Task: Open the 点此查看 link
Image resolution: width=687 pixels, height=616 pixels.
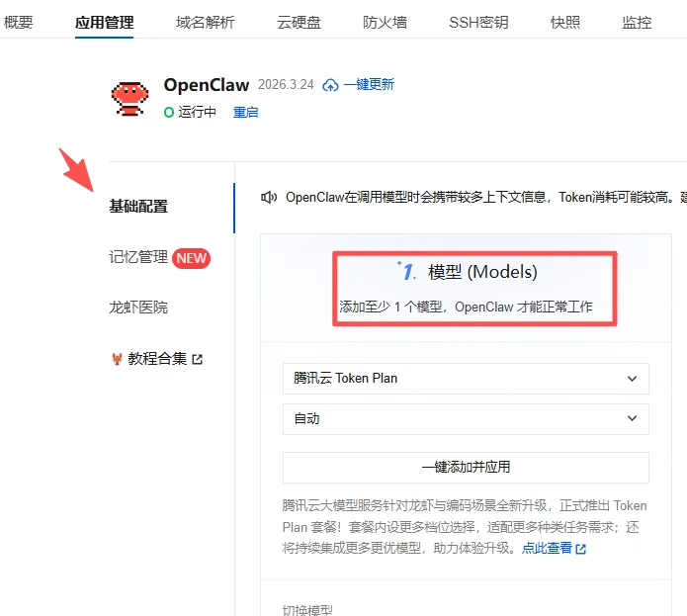Action: pyautogui.click(x=548, y=548)
